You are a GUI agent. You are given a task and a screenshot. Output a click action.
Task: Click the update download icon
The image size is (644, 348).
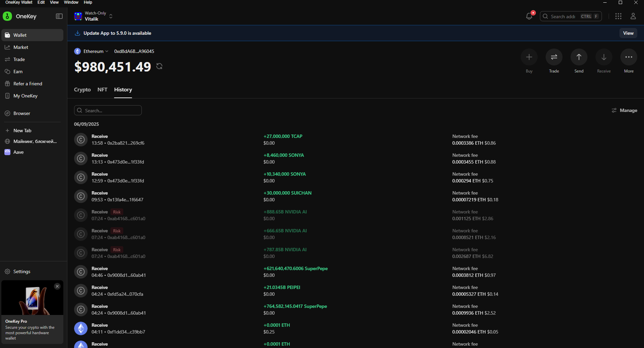pyautogui.click(x=77, y=33)
